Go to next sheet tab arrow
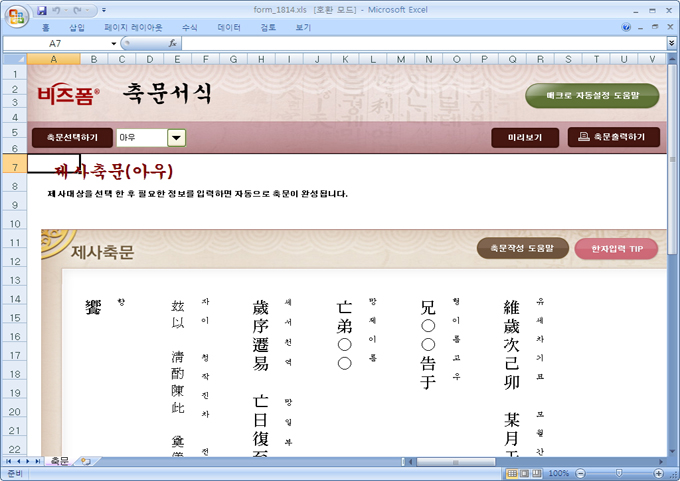The image size is (680, 481). coord(28,461)
